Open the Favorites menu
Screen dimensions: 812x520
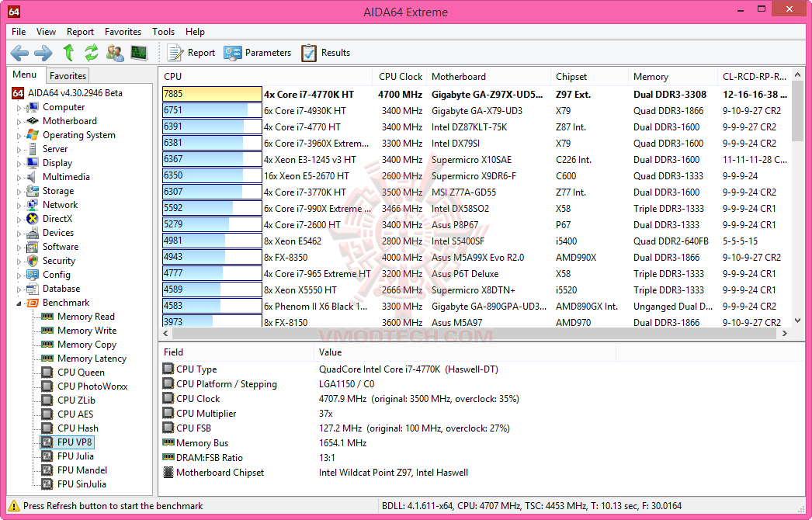coord(123,32)
